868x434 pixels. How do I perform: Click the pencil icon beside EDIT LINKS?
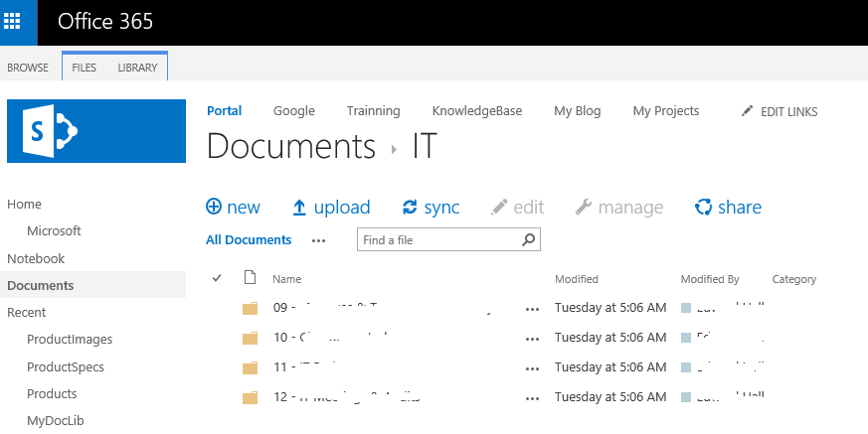[747, 111]
